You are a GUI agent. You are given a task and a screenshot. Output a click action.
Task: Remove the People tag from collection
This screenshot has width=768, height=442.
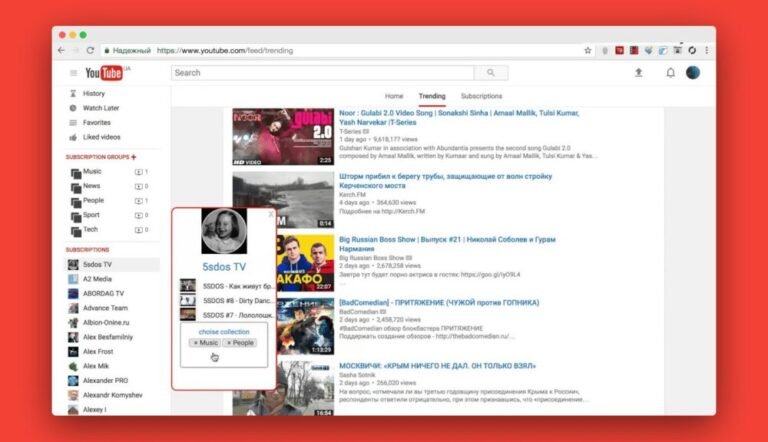pos(229,343)
